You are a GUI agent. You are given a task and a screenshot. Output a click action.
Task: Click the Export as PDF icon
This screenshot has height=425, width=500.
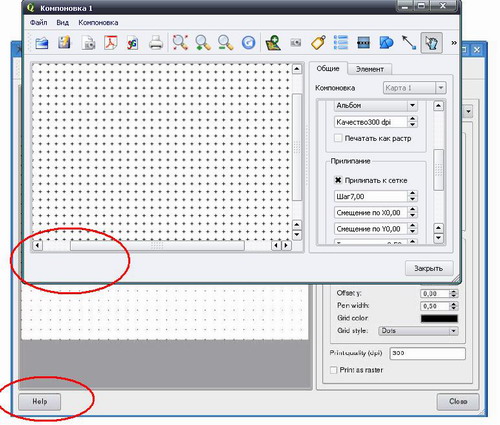tap(111, 43)
